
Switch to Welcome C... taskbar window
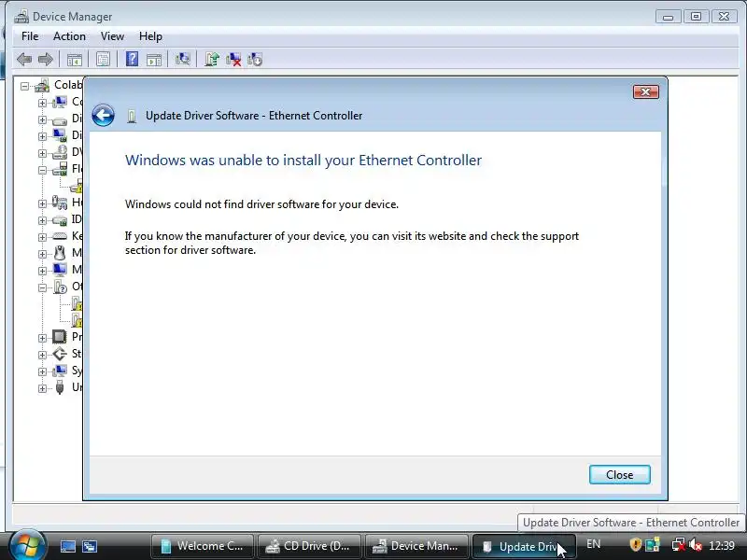pyautogui.click(x=203, y=546)
